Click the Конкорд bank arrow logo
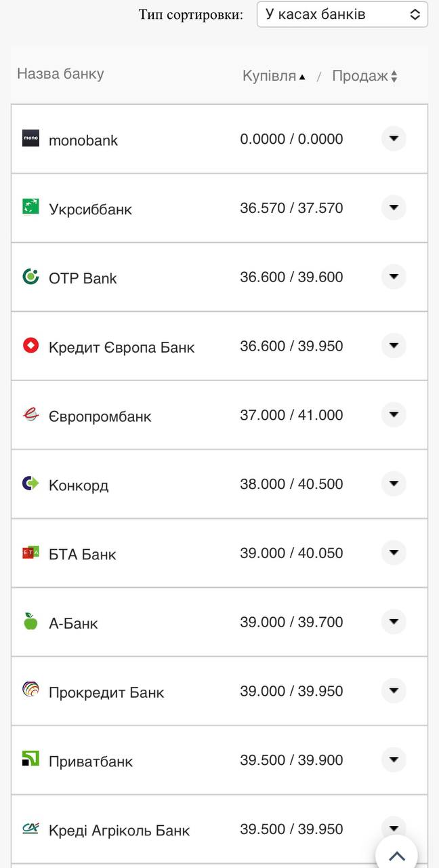 point(30,484)
